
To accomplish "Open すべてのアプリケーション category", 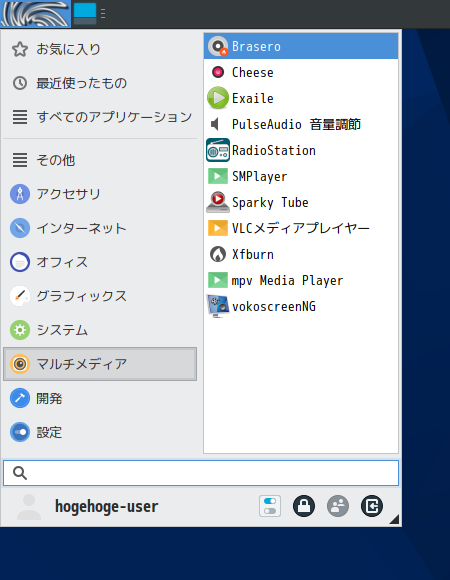I will [100, 117].
